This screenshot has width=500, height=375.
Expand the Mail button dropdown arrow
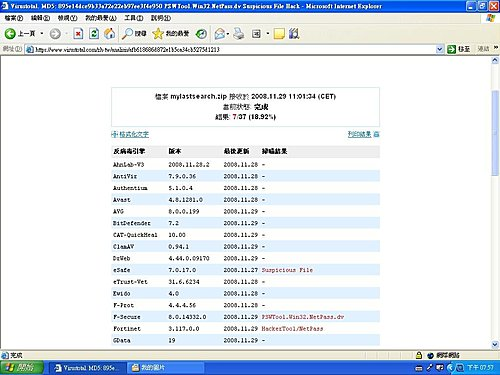228,34
